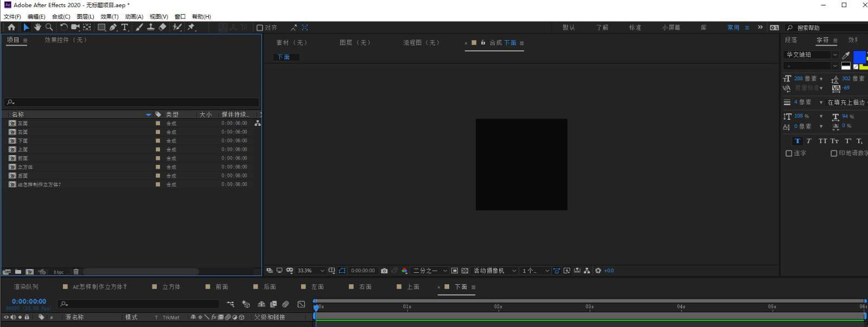Select the Clone Stamp tool

(151, 27)
